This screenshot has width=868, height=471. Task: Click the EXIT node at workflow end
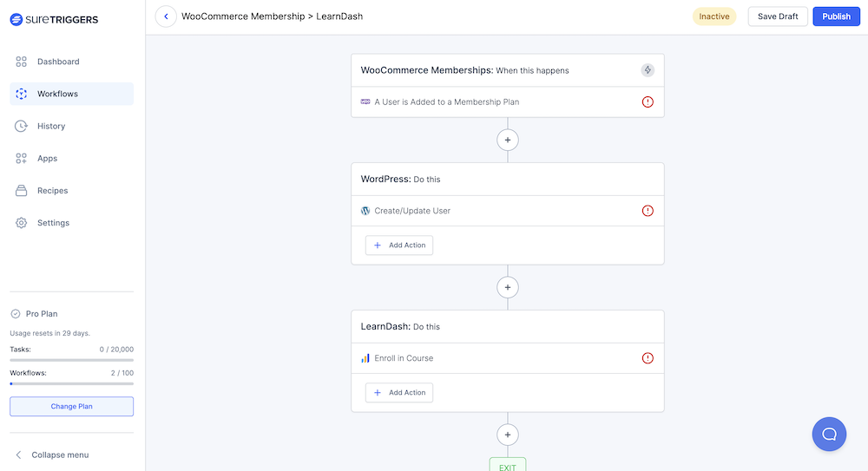point(508,465)
